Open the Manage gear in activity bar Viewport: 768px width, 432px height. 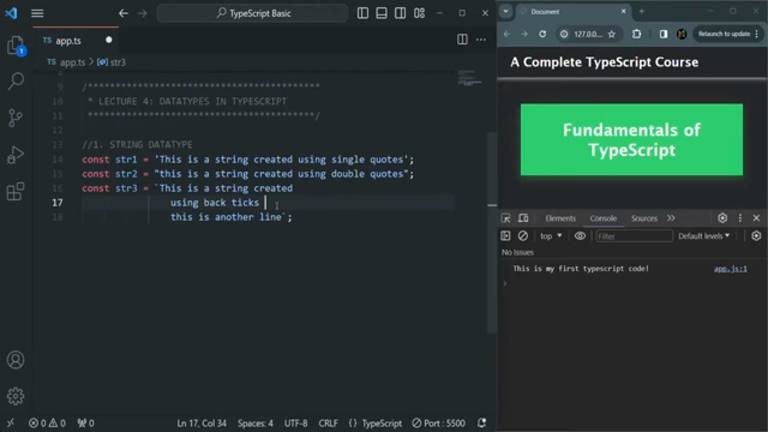(x=16, y=396)
